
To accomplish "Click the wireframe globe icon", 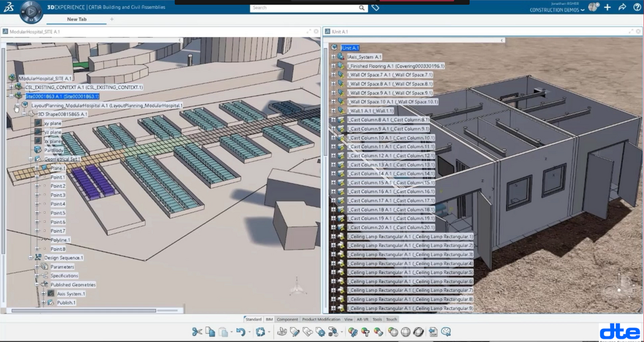I will pyautogui.click(x=406, y=332).
